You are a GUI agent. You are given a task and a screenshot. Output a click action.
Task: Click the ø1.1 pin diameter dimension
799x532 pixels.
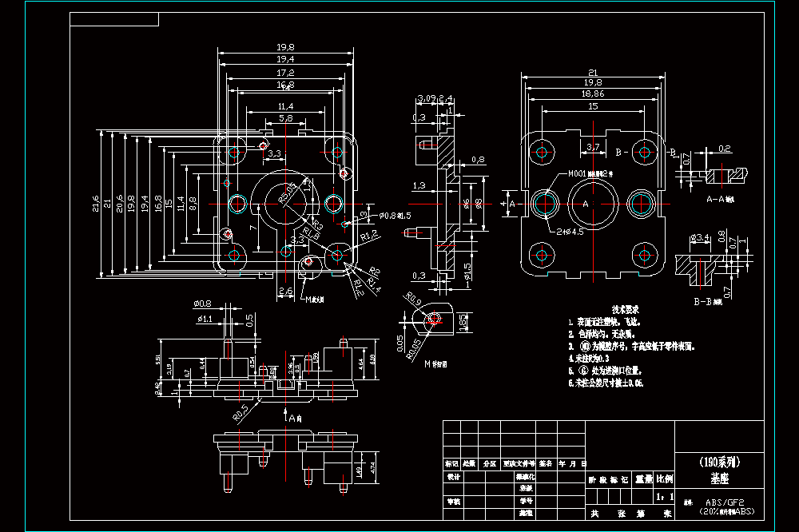205,319
